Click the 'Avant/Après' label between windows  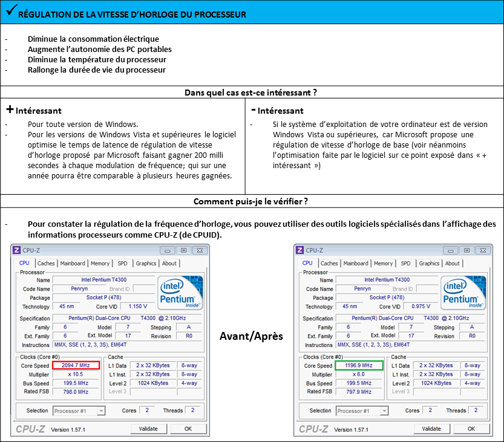[251, 336]
